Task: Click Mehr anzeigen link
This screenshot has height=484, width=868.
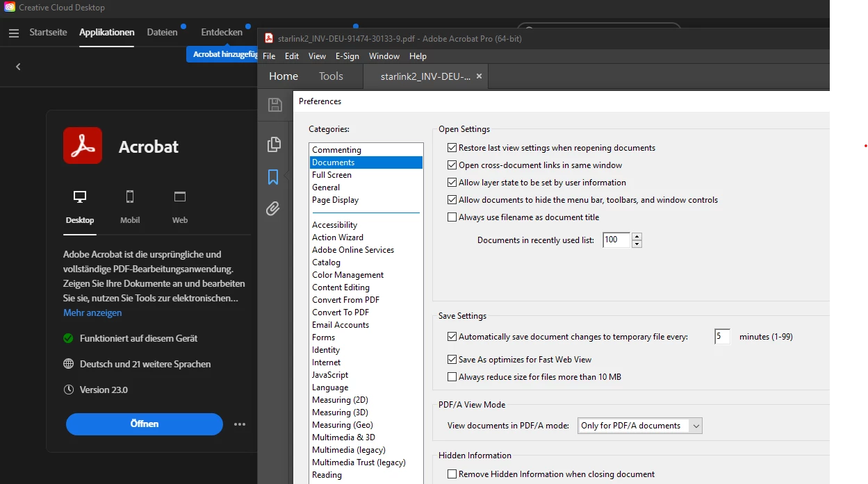Action: coord(92,312)
